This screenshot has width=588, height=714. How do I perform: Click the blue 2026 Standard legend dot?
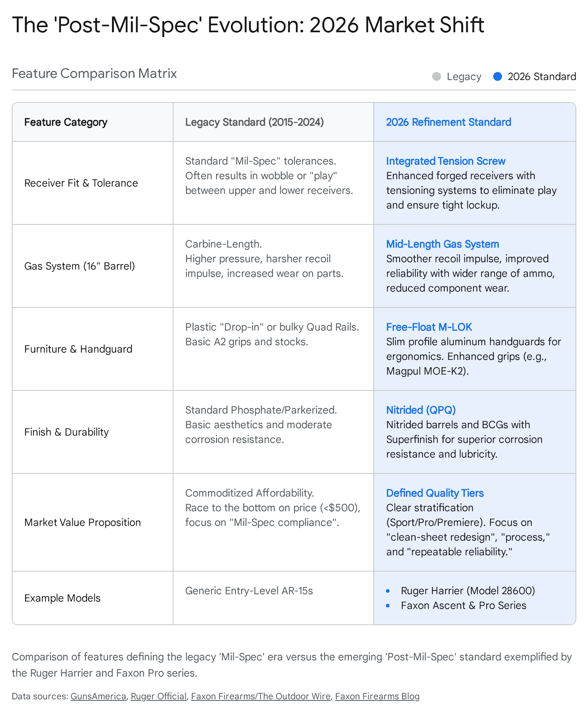[x=497, y=77]
